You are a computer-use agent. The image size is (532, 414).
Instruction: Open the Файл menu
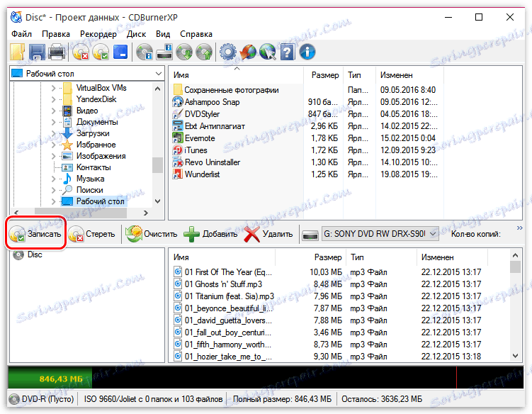pyautogui.click(x=21, y=34)
